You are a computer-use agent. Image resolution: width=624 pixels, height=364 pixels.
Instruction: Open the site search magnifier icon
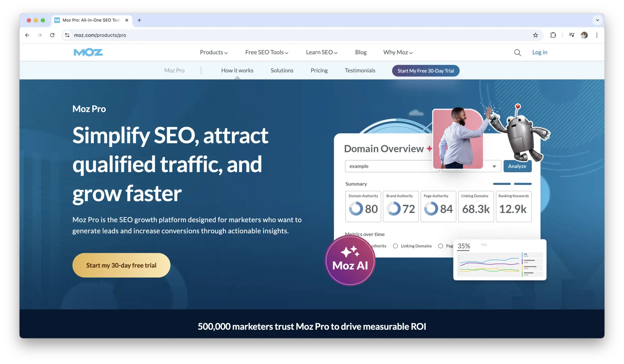[517, 53]
